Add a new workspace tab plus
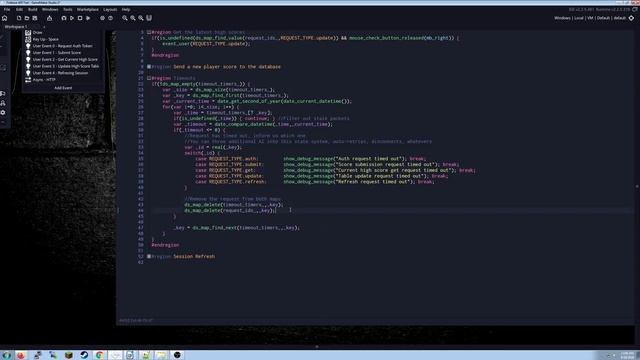The height and width of the screenshot is (360, 640). pos(44,27)
